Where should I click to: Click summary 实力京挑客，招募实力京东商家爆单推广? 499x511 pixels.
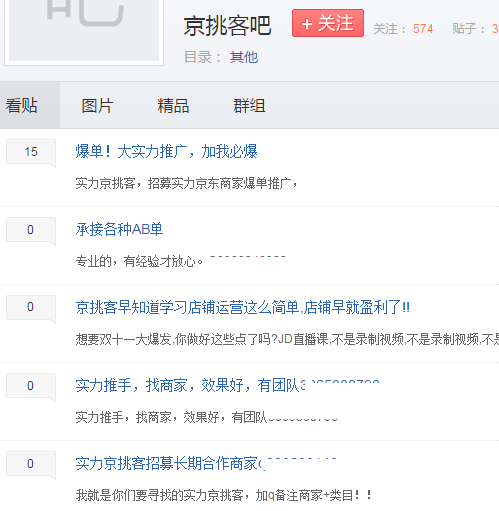coord(186,183)
